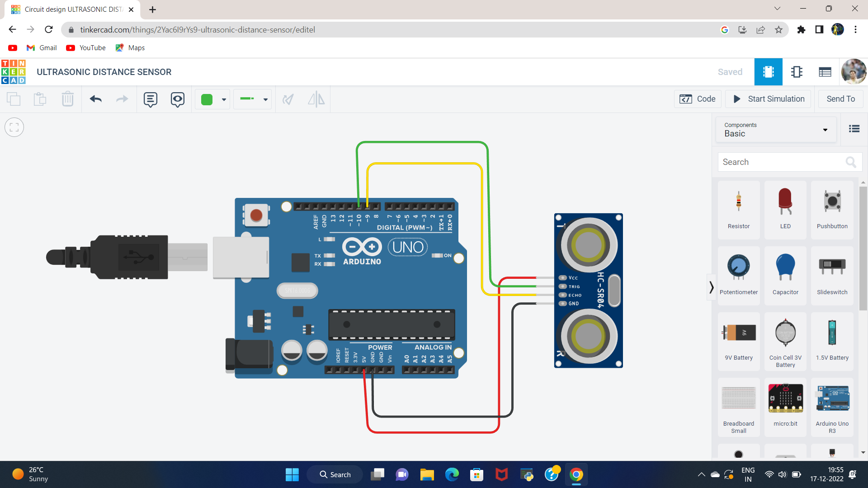The height and width of the screenshot is (488, 868).
Task: Select the HC-SR04 ultrasonic sensor
Action: pyautogui.click(x=588, y=291)
